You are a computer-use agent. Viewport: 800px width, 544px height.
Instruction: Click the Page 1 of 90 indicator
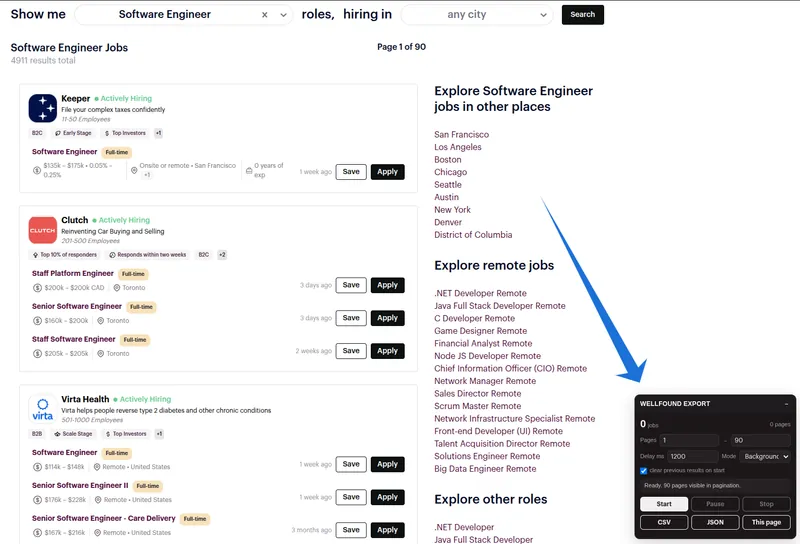point(402,47)
